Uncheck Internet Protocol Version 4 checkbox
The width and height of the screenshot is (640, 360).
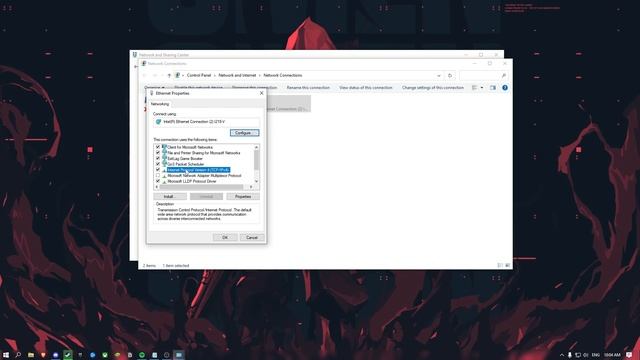click(158, 170)
